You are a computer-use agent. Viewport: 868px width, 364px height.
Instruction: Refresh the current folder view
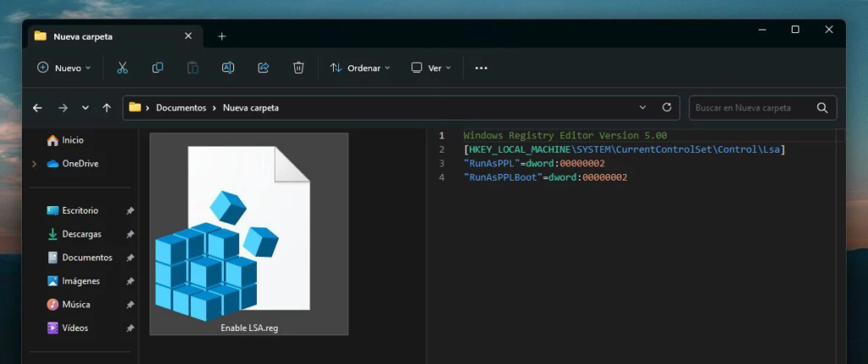tap(667, 108)
